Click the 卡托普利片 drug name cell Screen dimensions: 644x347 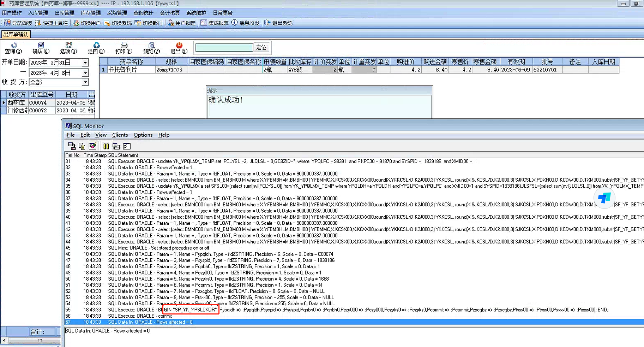click(x=131, y=70)
